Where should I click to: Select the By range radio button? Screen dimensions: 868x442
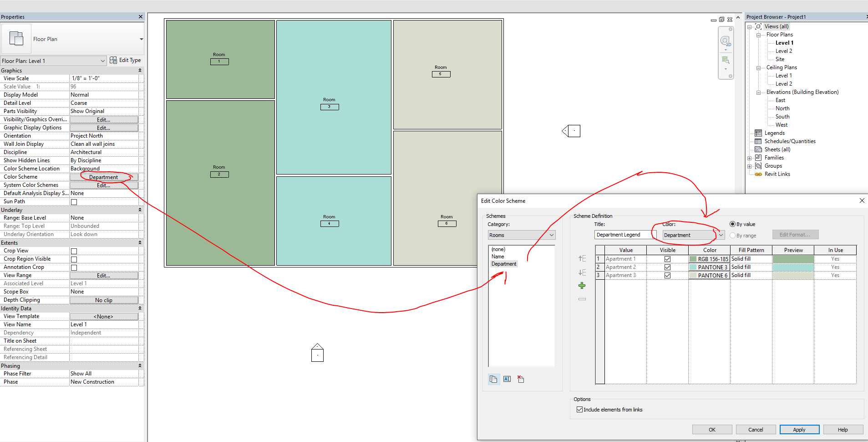(732, 235)
